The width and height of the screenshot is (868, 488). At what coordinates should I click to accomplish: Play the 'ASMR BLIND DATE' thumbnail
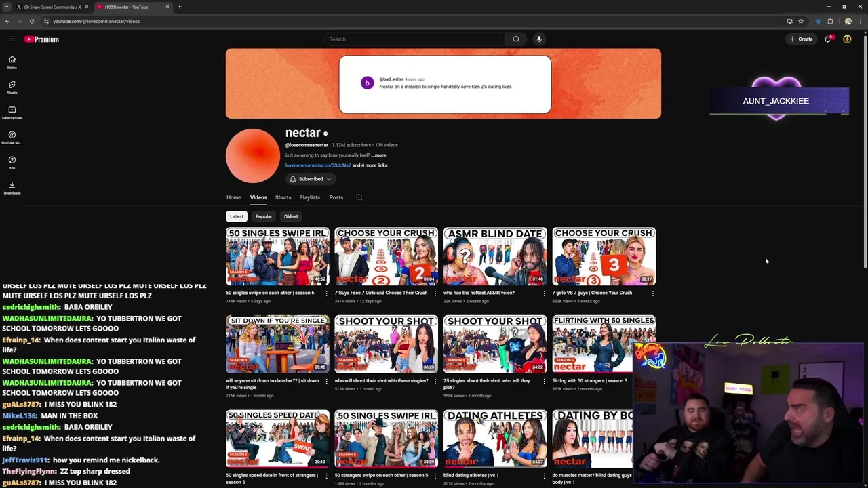[495, 256]
